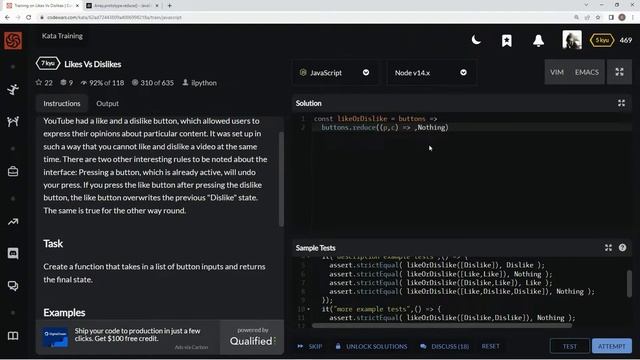Switch to the second browser tab
The image size is (640, 360).
tap(122, 6)
